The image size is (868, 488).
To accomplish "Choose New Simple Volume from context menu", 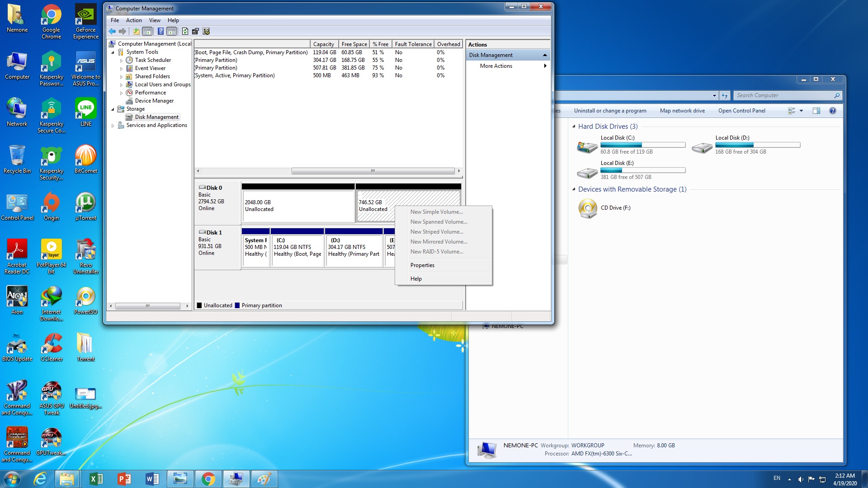I will (x=436, y=212).
